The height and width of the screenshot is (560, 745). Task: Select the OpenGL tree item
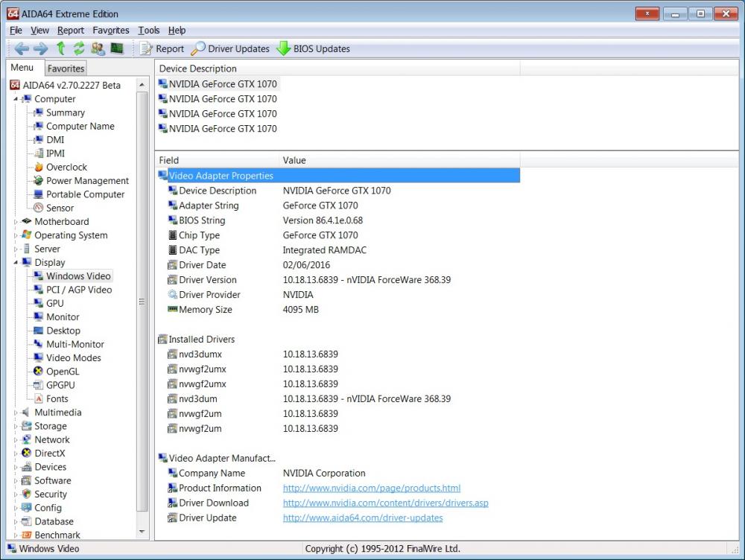(63, 372)
